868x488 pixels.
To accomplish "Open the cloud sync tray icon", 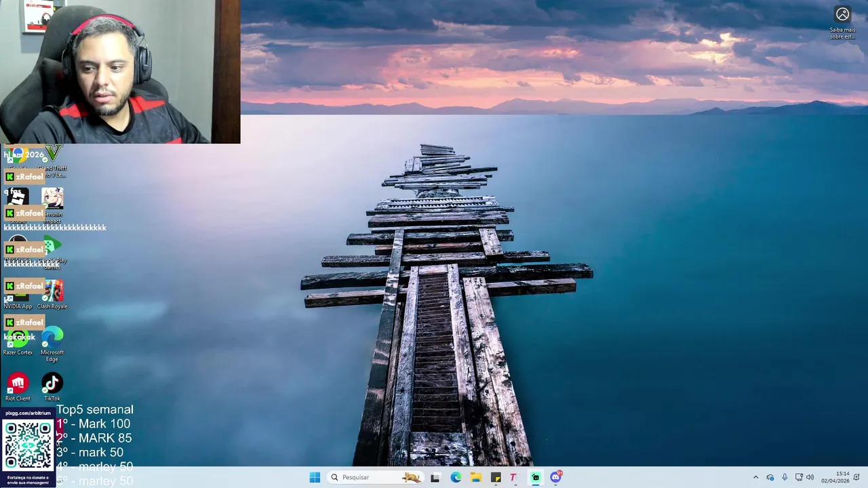I will click(770, 477).
